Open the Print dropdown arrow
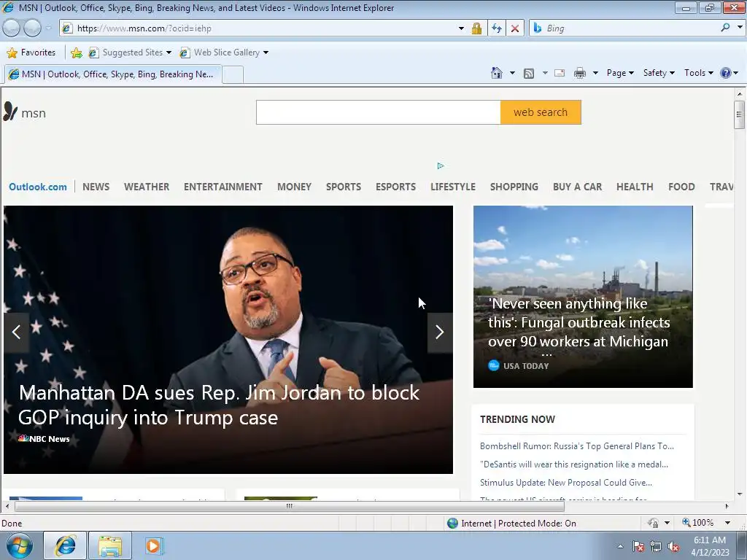747x560 pixels. point(595,73)
